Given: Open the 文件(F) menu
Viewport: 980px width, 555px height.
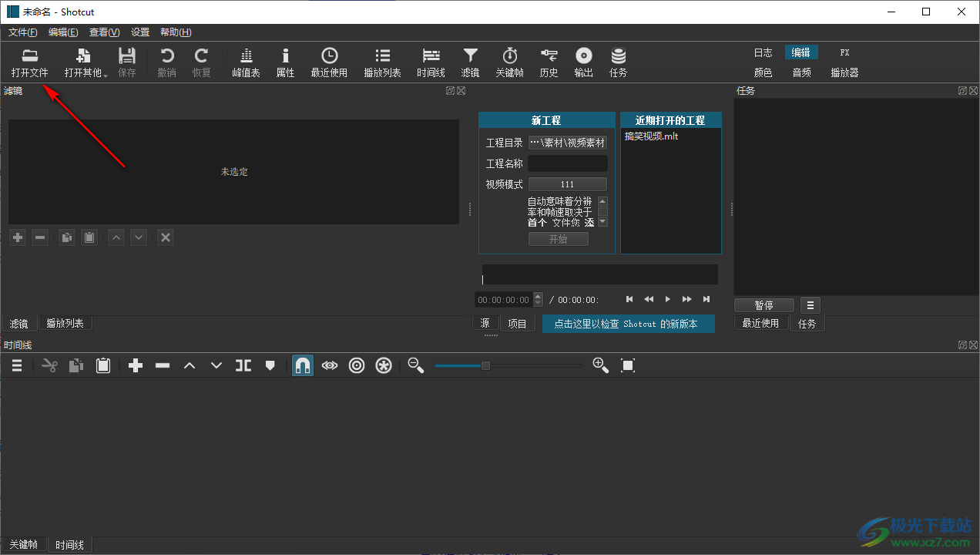Looking at the screenshot, I should coord(22,32).
